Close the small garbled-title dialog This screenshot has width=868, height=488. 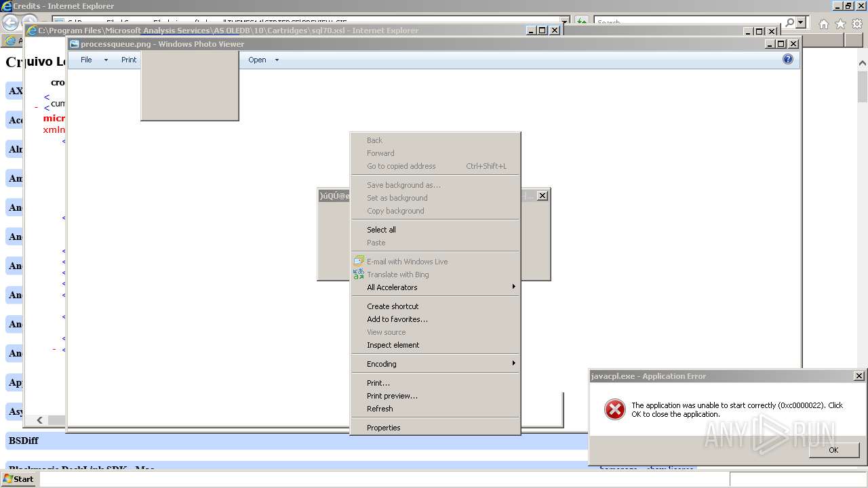pyautogui.click(x=542, y=195)
